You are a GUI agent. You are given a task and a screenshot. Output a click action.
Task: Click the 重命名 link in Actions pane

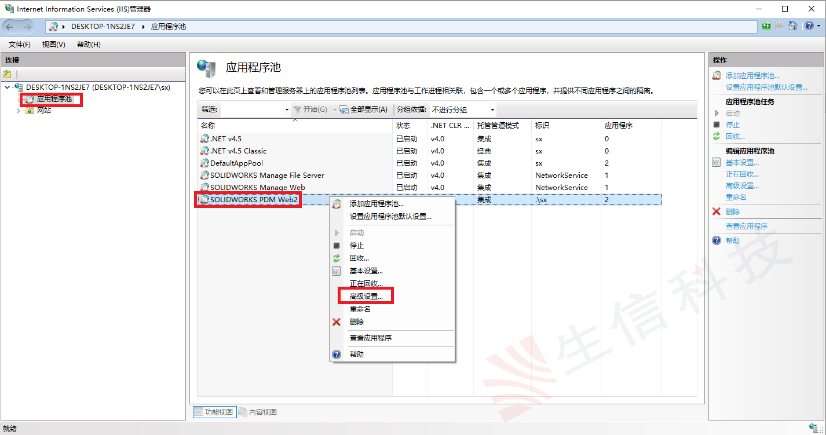click(x=736, y=197)
